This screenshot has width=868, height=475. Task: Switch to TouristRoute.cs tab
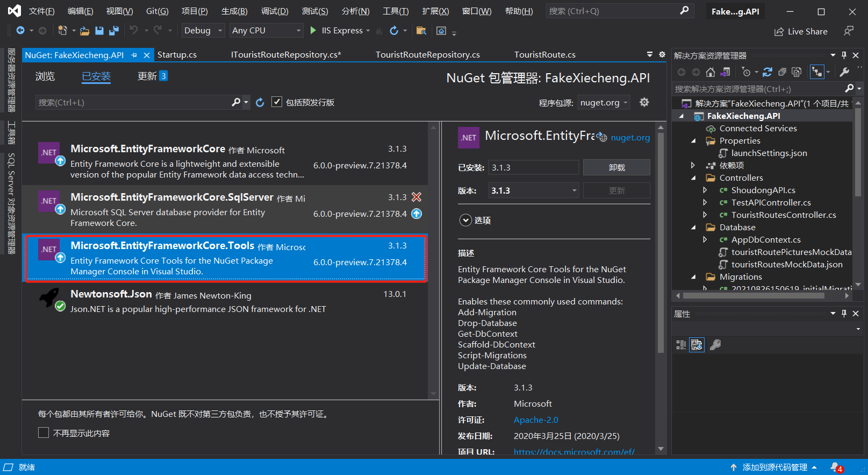545,55
